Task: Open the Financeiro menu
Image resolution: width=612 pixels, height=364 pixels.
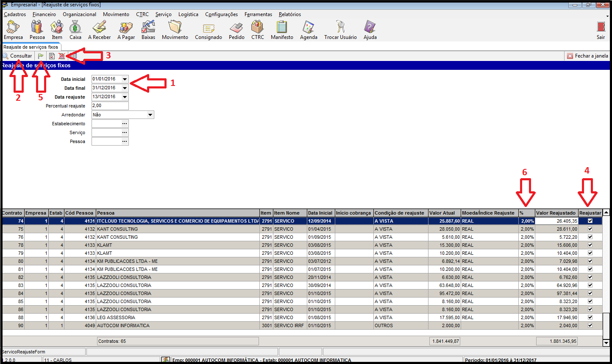Action: point(44,14)
